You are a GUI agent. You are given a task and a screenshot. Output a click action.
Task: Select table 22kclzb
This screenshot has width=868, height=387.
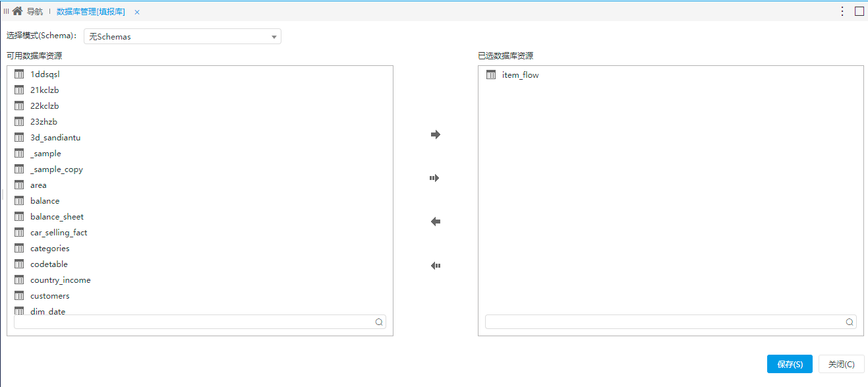45,106
